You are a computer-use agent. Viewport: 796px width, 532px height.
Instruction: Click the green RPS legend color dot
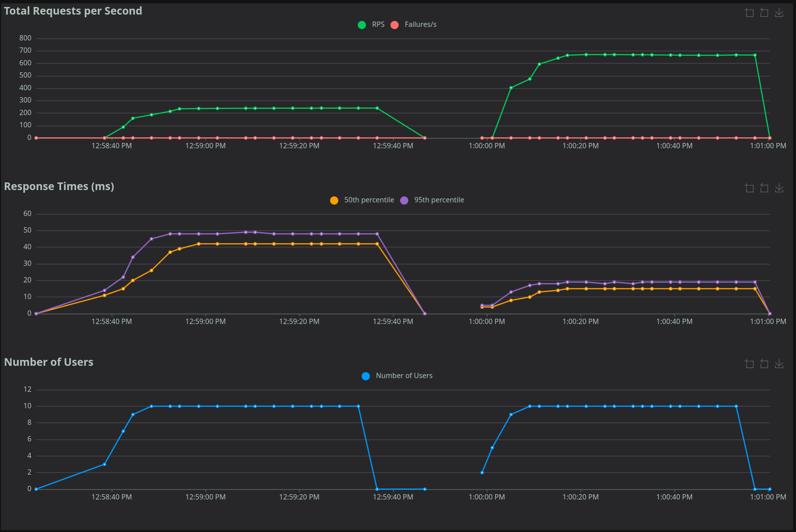[x=362, y=25]
